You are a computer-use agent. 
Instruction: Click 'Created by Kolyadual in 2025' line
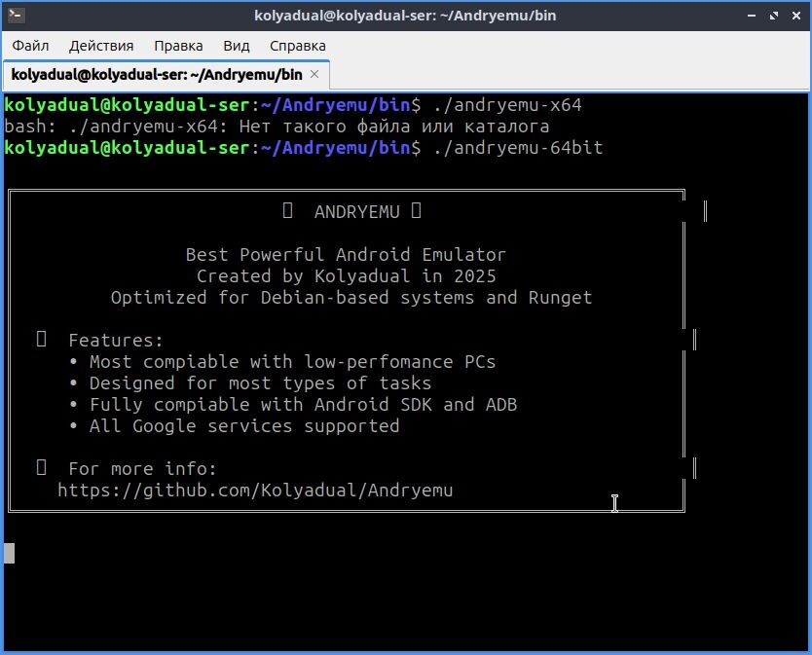click(346, 276)
